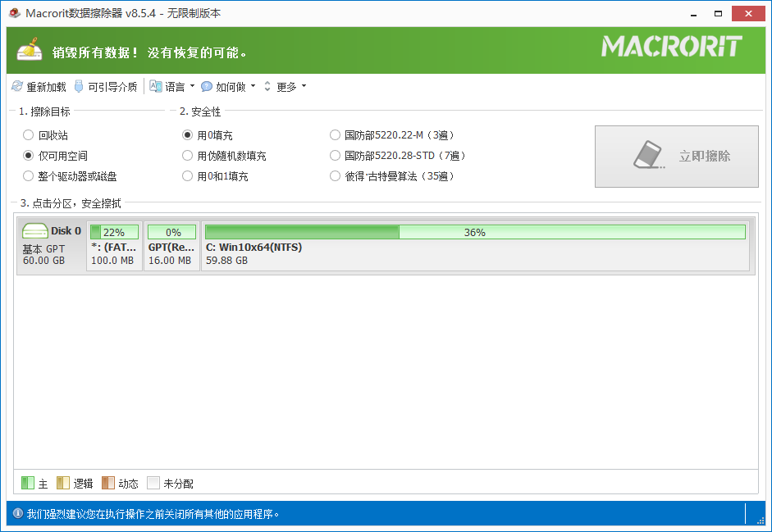
Task: Click the reload (重新加载) refresh icon
Action: (x=17, y=87)
